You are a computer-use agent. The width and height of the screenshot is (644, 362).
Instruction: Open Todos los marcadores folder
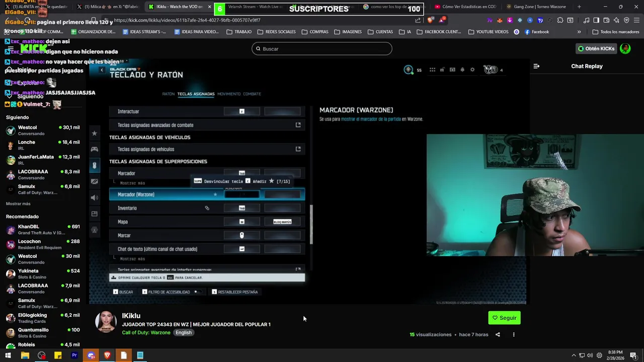(616, 32)
